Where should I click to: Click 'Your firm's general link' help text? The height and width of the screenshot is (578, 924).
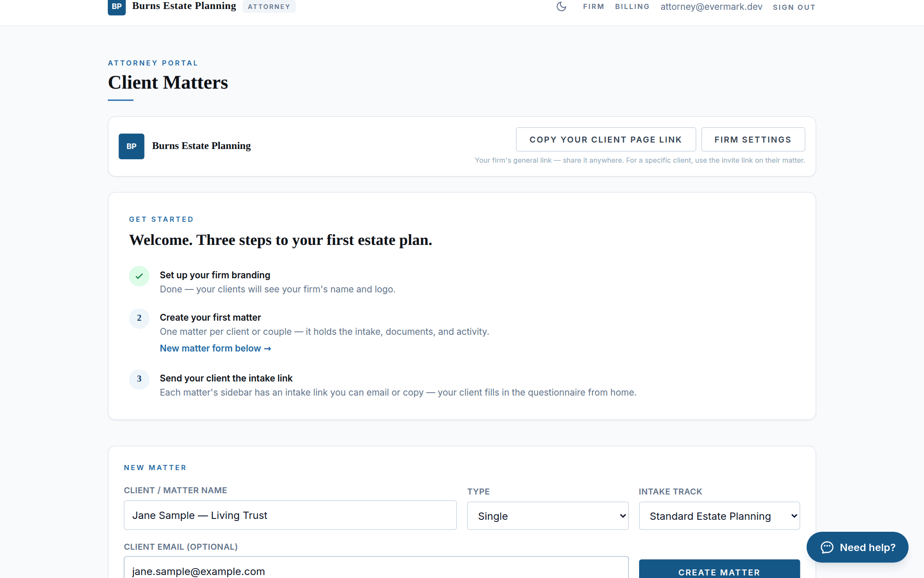[640, 161]
